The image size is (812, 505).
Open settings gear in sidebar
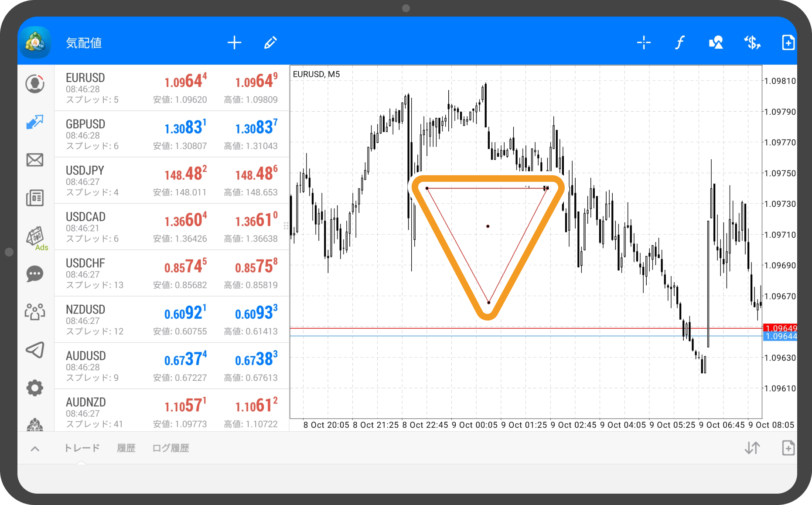35,388
